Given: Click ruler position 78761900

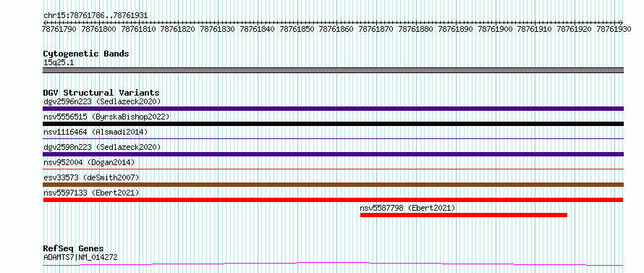Looking at the screenshot, I should 496,29.
